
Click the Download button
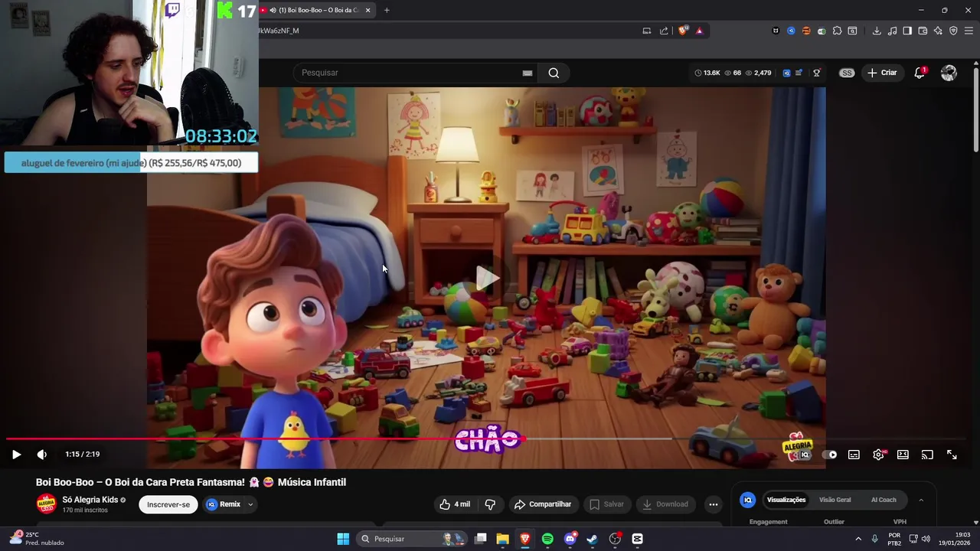665,504
